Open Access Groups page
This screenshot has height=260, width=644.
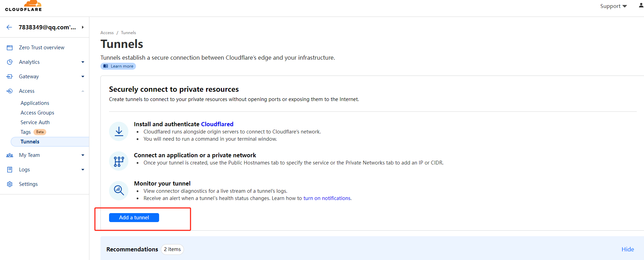pos(37,113)
